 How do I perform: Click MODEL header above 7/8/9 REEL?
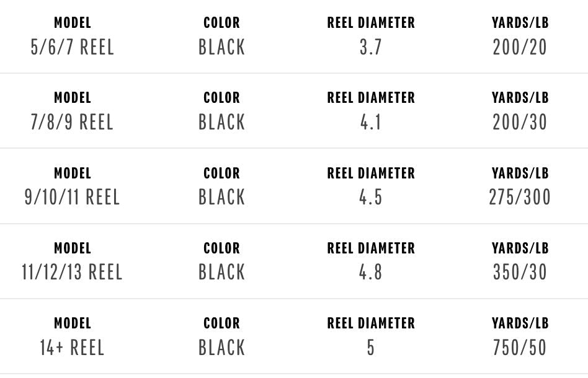pos(73,98)
